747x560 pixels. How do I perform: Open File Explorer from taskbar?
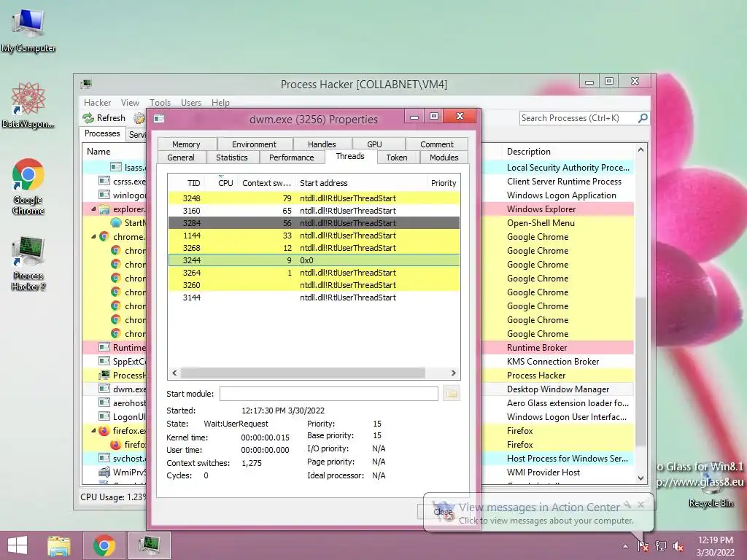pyautogui.click(x=59, y=545)
